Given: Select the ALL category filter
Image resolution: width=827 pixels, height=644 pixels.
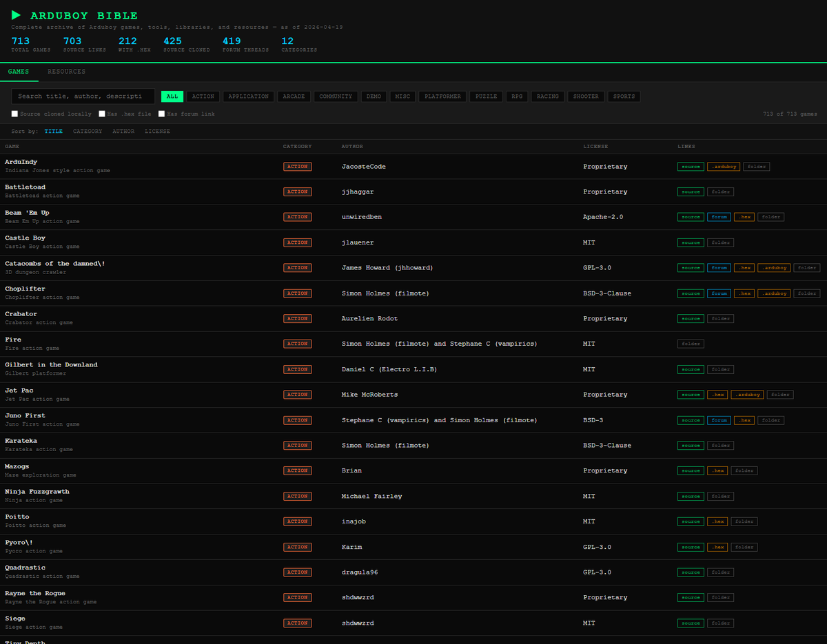Looking at the screenshot, I should (x=172, y=96).
